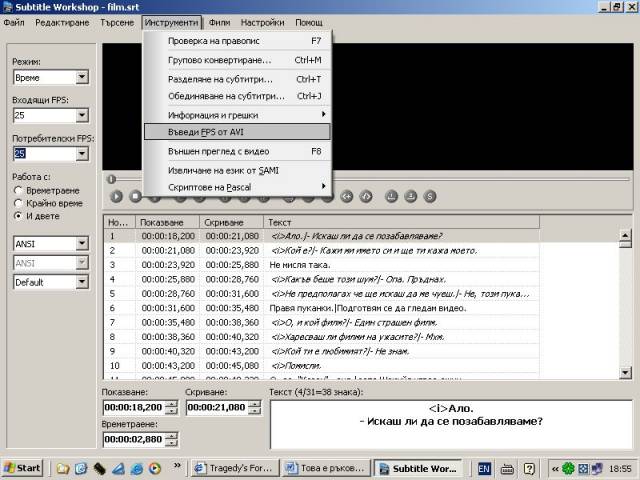Click the round S button in player controls

[430, 196]
